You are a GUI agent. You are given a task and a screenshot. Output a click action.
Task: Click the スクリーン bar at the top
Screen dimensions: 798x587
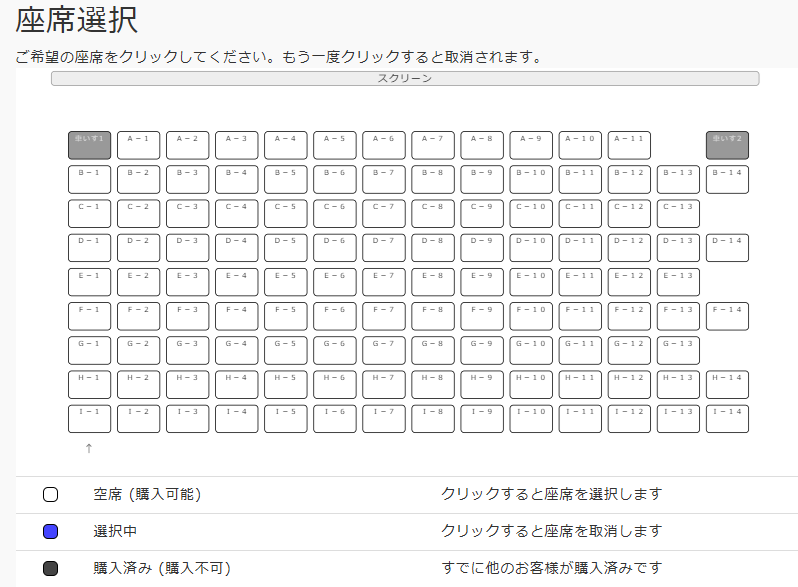click(405, 78)
